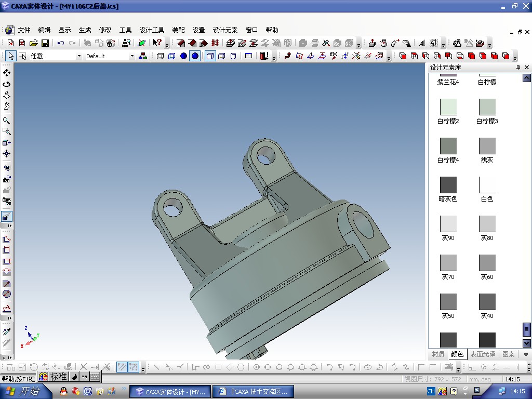Screen dimensions: 532x399
Task: Expand the standard toolbar options arrow
Action: [167, 44]
